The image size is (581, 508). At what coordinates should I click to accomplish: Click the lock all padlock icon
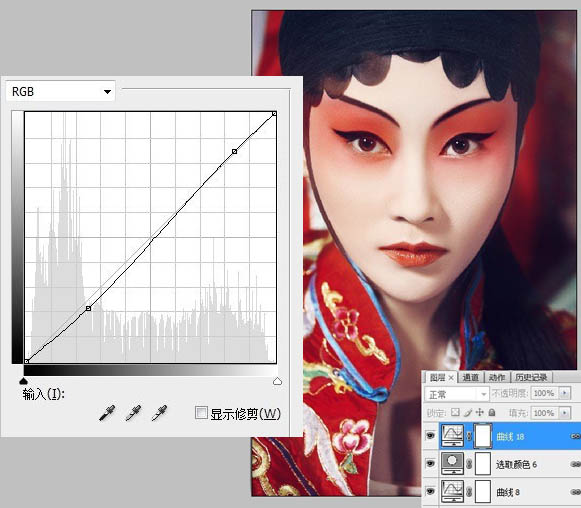click(492, 412)
